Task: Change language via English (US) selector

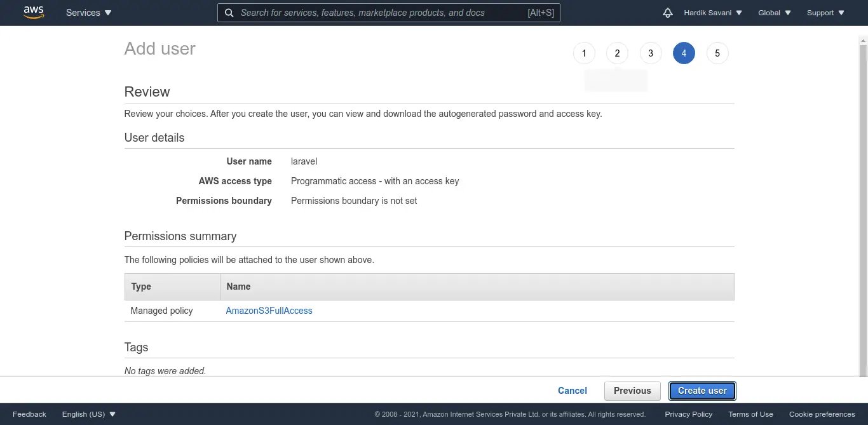Action: 89,414
